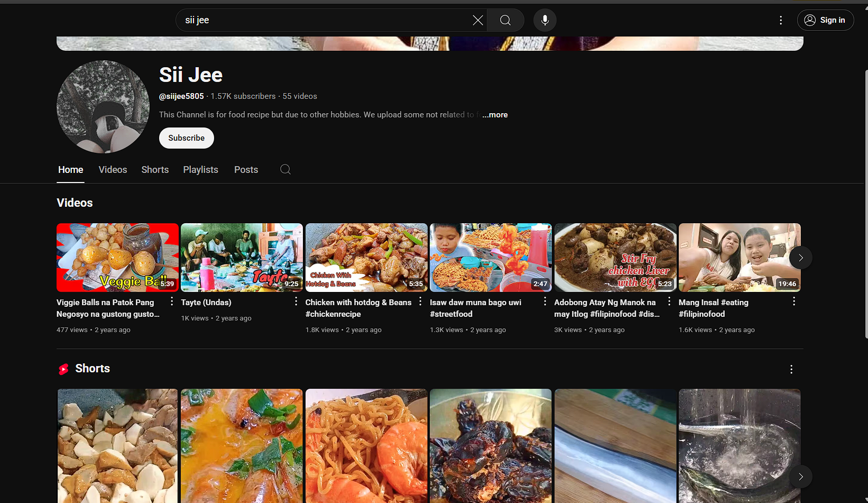This screenshot has height=503, width=868.
Task: Open options for Tayte (Undas) video
Action: pos(296,301)
